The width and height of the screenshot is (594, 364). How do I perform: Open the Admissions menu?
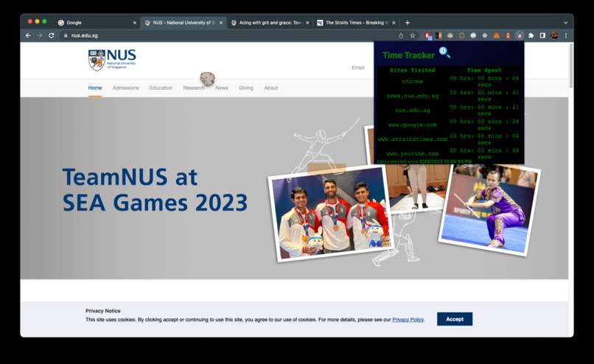click(x=126, y=88)
